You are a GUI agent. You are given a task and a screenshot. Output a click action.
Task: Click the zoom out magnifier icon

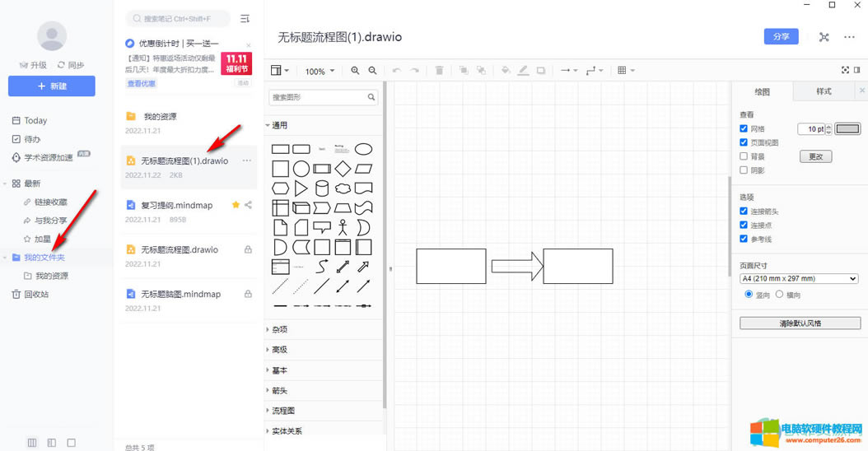point(373,71)
